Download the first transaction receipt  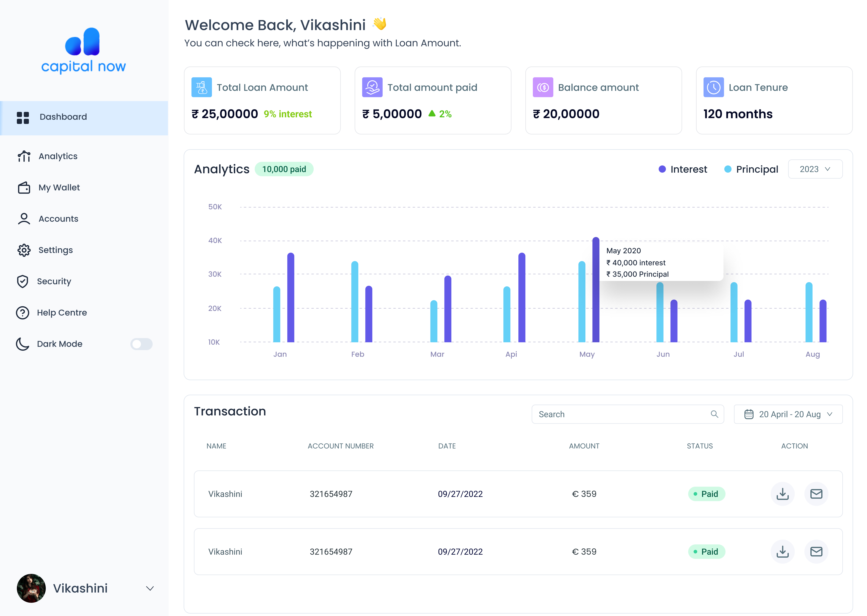point(782,494)
